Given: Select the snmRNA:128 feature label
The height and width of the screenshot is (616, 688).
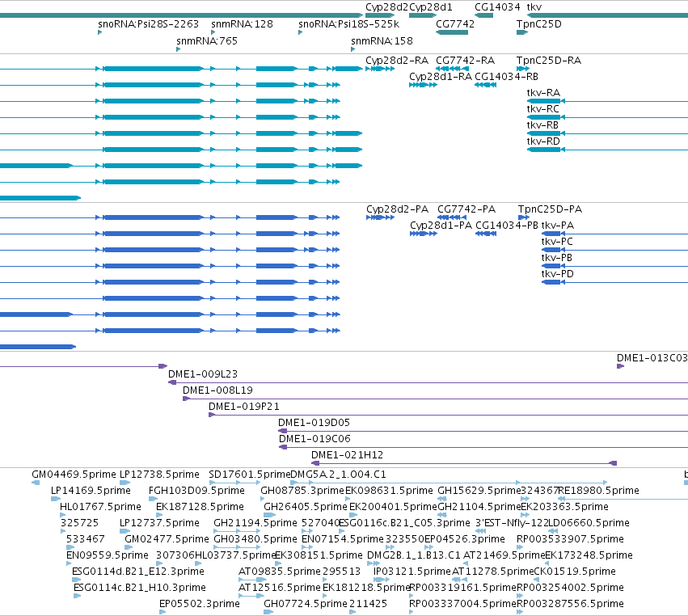Looking at the screenshot, I should click(242, 24).
